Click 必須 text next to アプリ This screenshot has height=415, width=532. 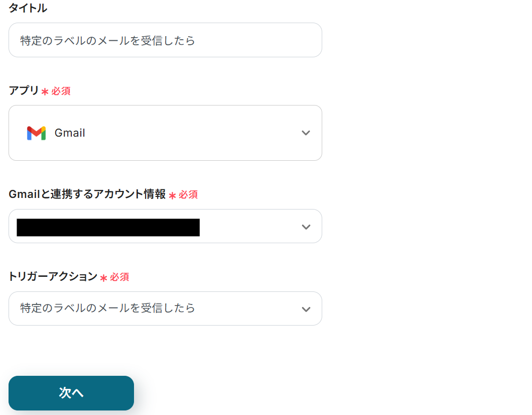61,91
